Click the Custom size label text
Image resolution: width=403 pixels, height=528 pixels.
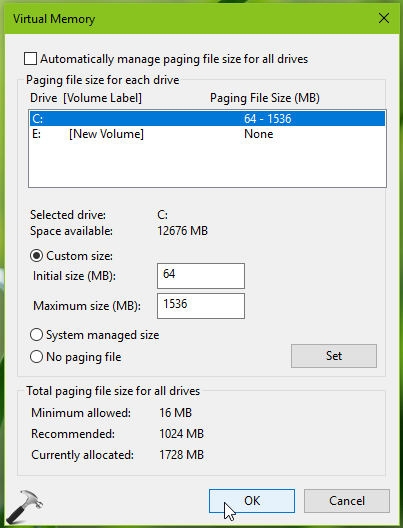coord(79,256)
